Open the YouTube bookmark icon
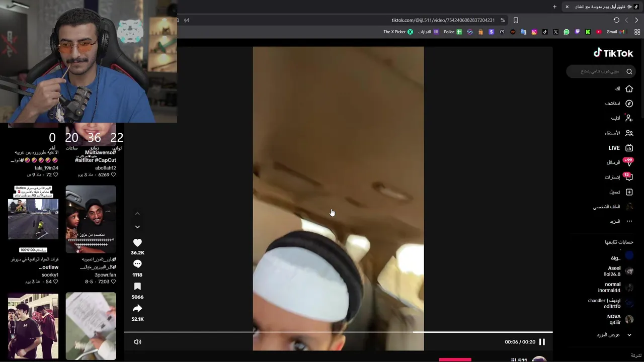 599,32
